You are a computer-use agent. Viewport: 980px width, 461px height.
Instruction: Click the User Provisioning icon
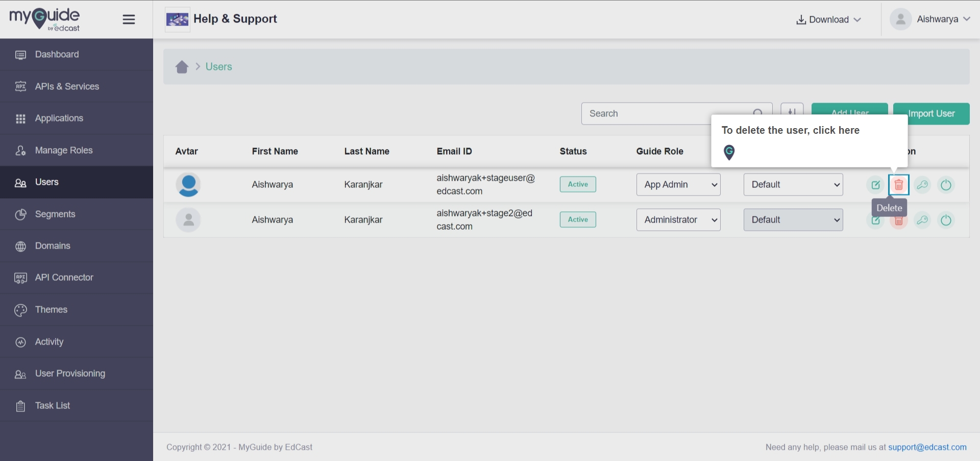pyautogui.click(x=20, y=374)
